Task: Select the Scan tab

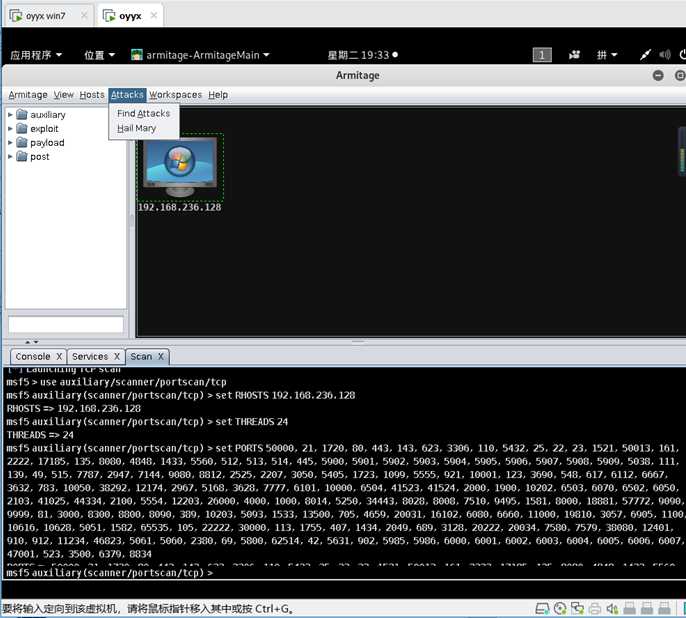Action: [141, 356]
